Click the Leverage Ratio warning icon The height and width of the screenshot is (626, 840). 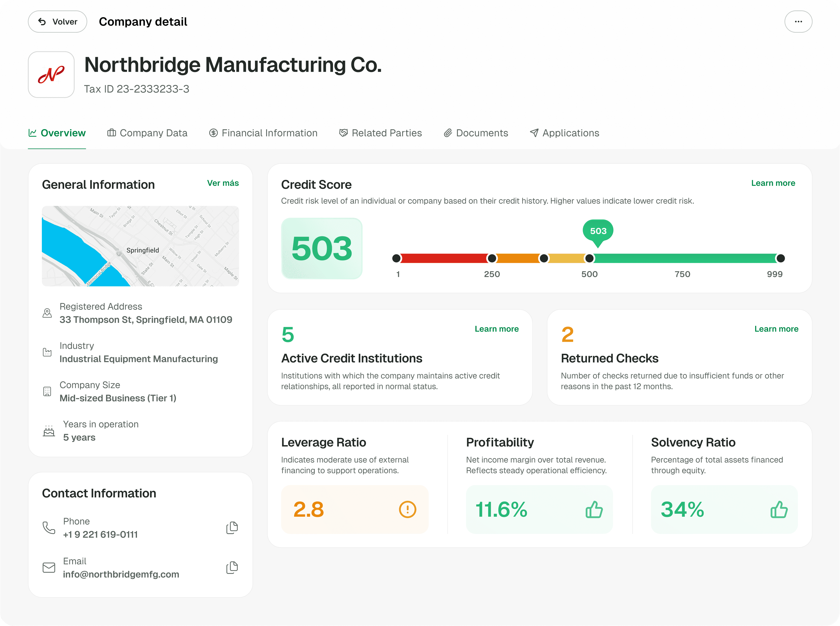tap(407, 509)
